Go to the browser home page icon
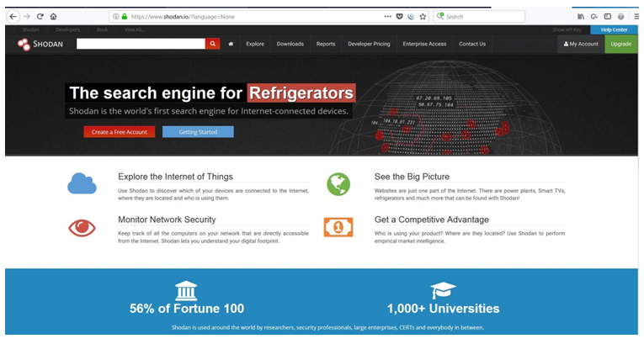The image size is (644, 344). point(54,16)
